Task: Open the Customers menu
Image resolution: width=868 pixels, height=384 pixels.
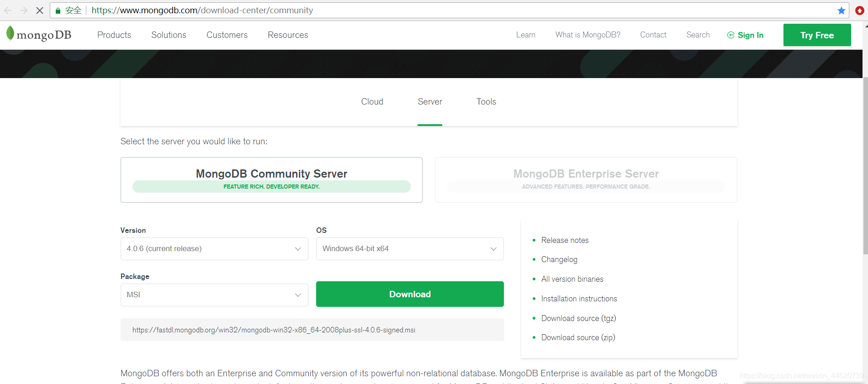Action: pyautogui.click(x=227, y=35)
